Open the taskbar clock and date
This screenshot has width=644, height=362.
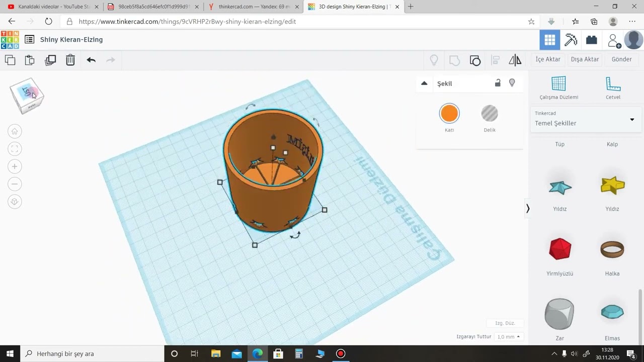(607, 353)
